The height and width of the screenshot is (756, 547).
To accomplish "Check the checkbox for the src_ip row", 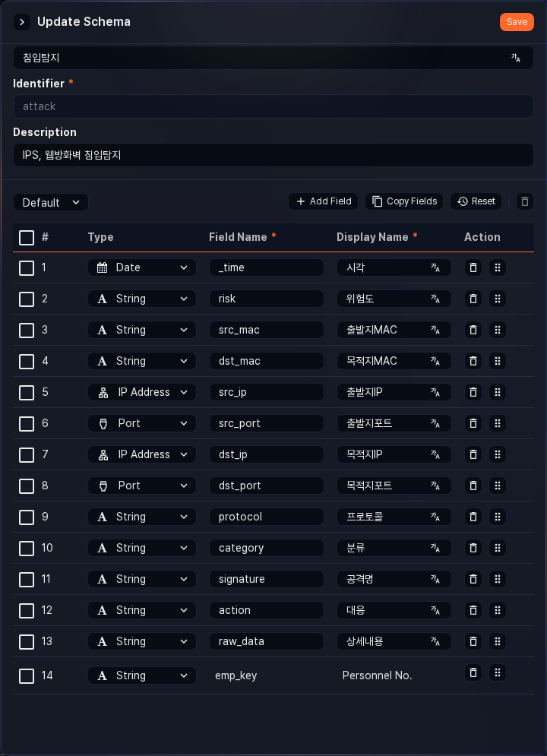I will (26, 393).
